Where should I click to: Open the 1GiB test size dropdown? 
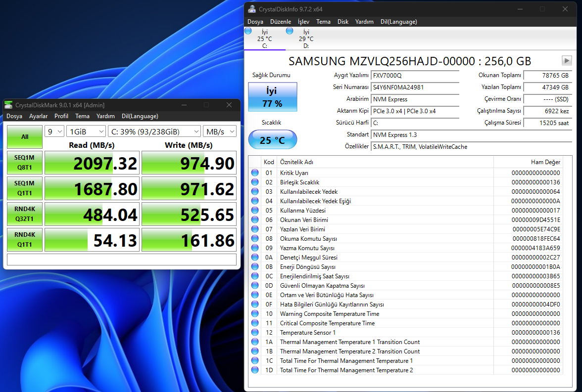(x=86, y=131)
